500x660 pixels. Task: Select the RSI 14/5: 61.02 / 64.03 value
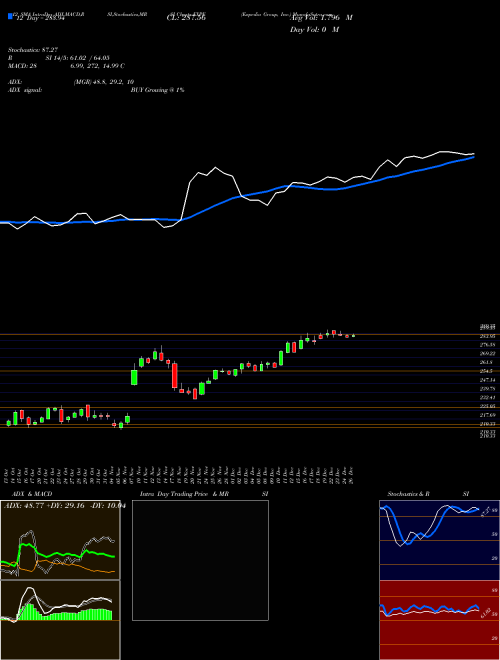(x=77, y=58)
